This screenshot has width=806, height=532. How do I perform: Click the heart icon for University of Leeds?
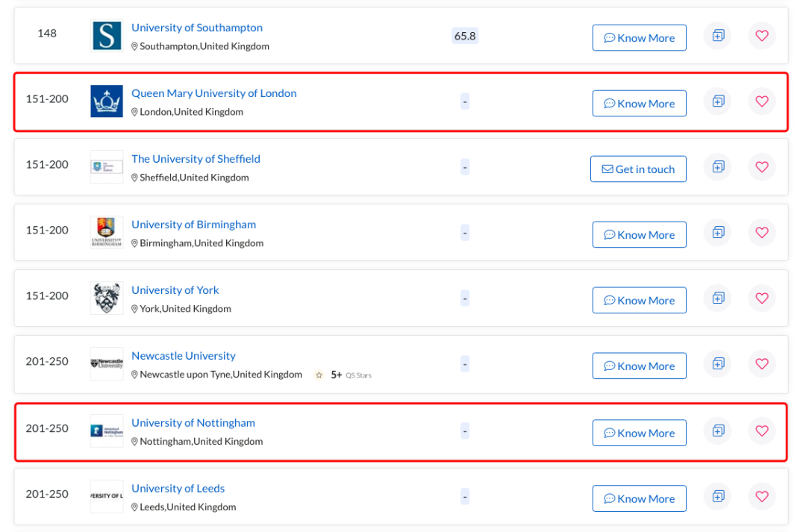[x=762, y=496]
